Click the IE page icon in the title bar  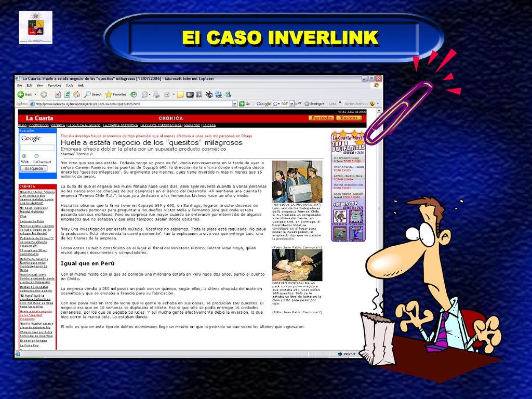click(x=18, y=78)
